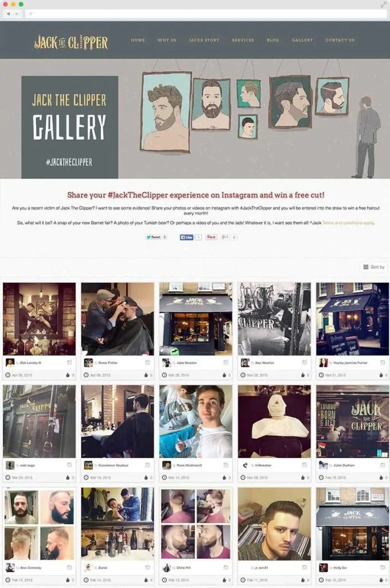Open the Sort by dropdown
This screenshot has height=588, width=390.
(374, 267)
